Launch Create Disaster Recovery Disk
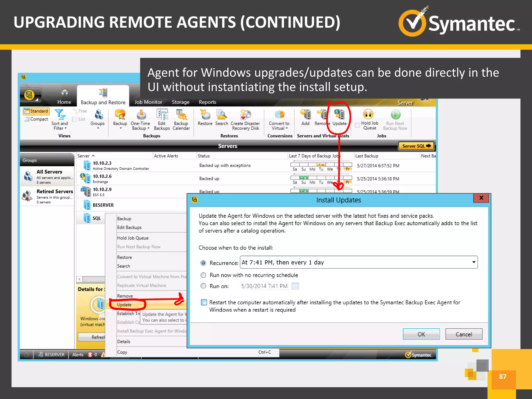 click(245, 119)
